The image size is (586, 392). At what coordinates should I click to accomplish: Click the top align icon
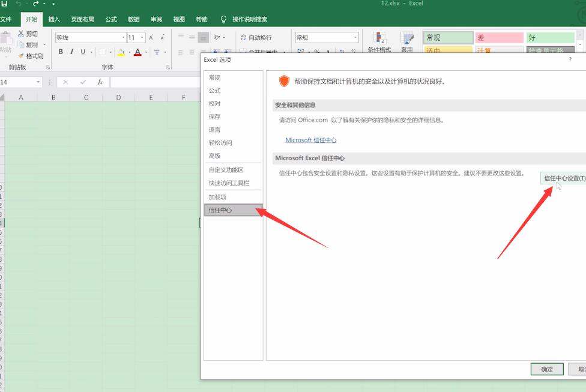[181, 37]
